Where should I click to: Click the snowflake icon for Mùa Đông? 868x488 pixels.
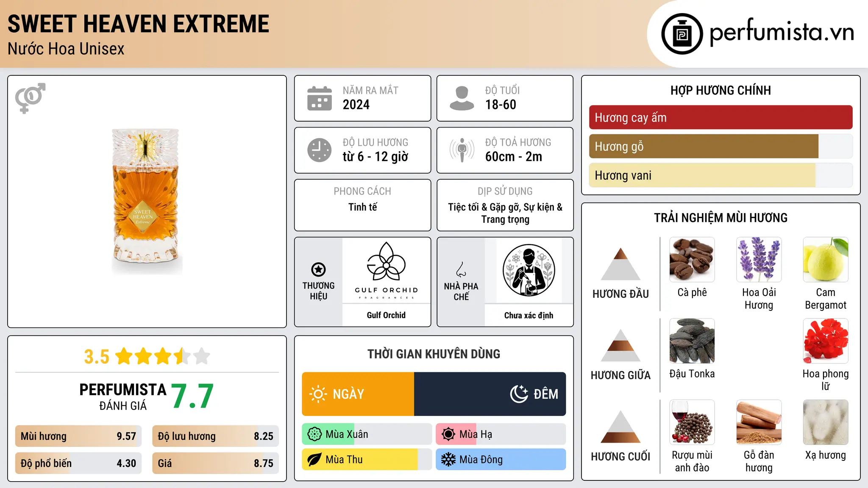coord(448,460)
